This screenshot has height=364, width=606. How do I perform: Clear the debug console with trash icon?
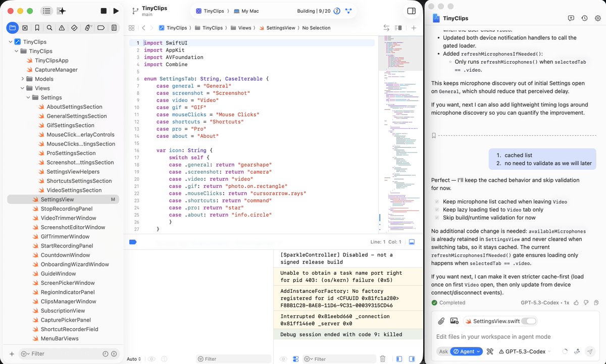coord(383,359)
